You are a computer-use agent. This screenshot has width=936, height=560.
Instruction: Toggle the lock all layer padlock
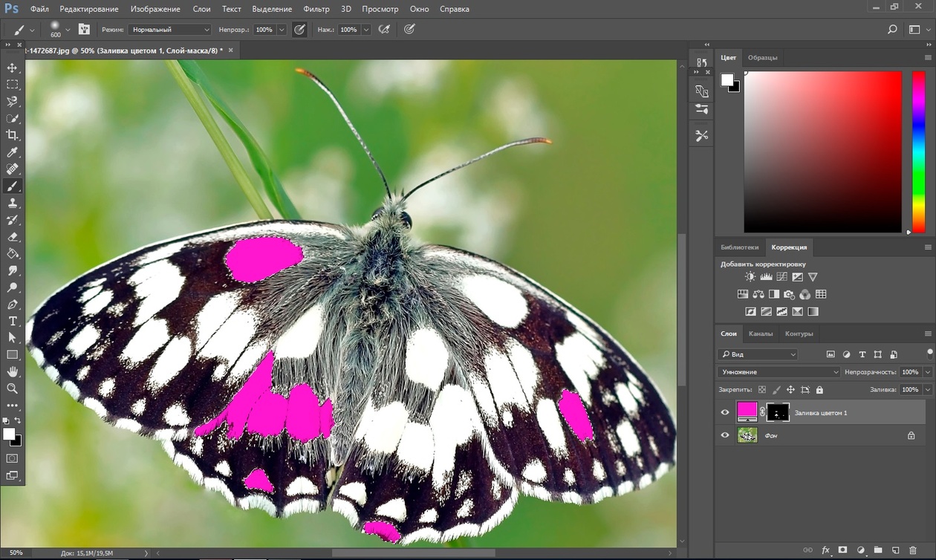[819, 390]
